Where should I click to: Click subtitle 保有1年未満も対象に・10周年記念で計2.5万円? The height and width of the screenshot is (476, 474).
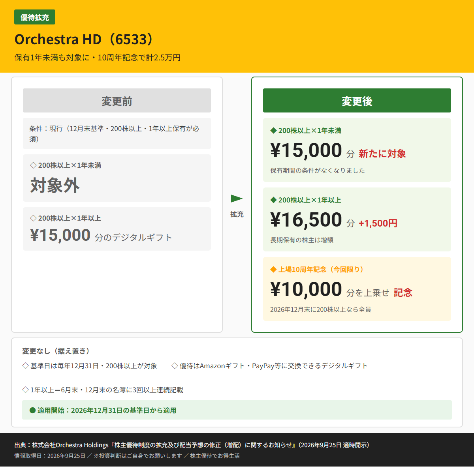(x=98, y=58)
